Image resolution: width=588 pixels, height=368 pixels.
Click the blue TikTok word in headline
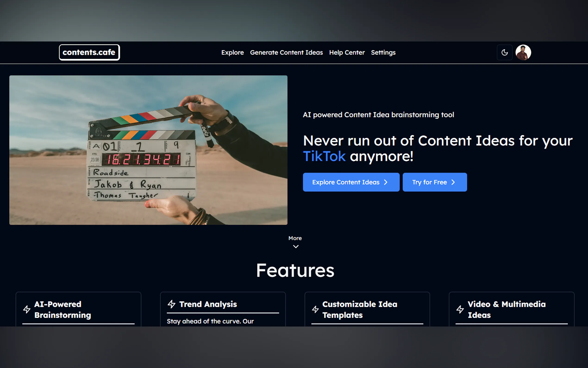point(324,156)
